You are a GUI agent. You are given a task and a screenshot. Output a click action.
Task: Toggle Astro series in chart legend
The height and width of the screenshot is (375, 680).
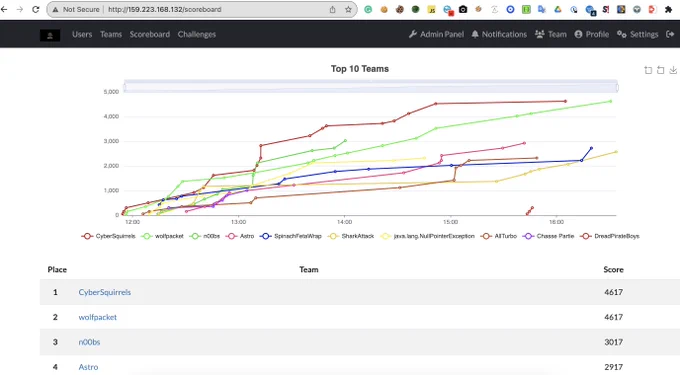pos(240,236)
